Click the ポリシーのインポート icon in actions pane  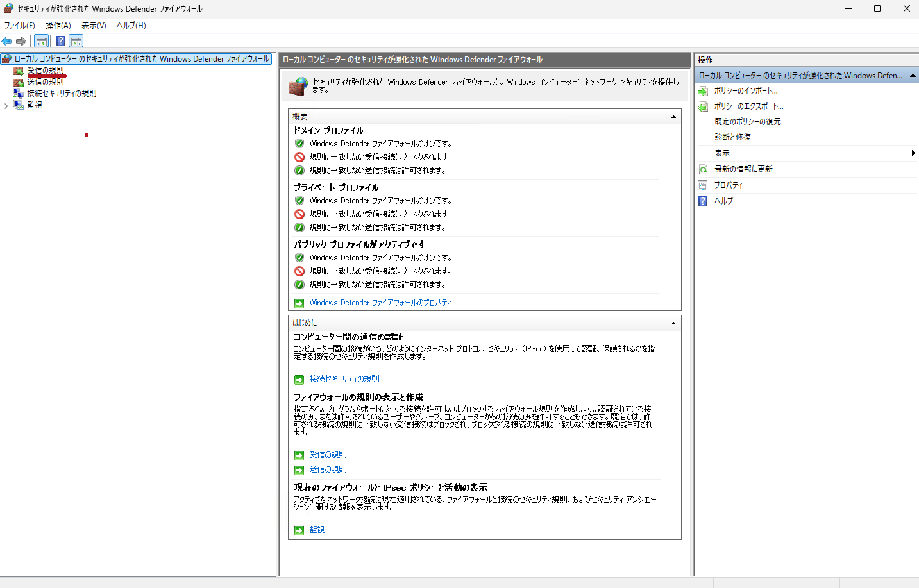click(704, 91)
